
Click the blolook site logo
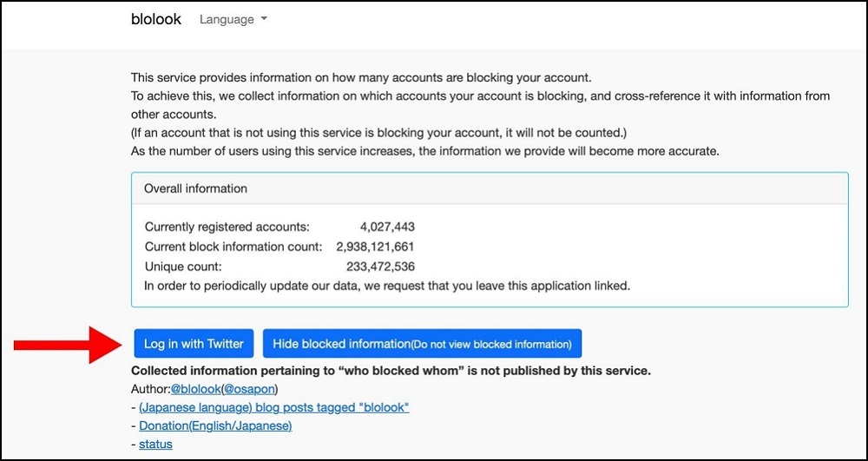click(155, 19)
